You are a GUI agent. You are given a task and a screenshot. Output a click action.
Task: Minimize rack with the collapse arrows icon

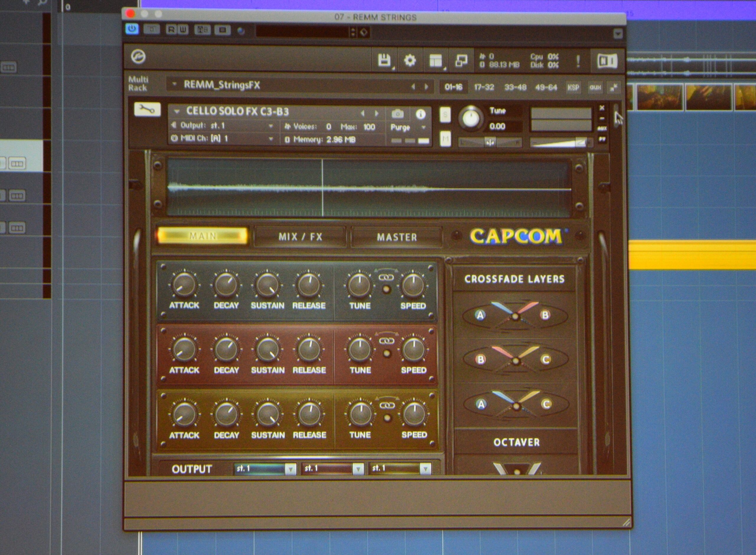pyautogui.click(x=614, y=88)
